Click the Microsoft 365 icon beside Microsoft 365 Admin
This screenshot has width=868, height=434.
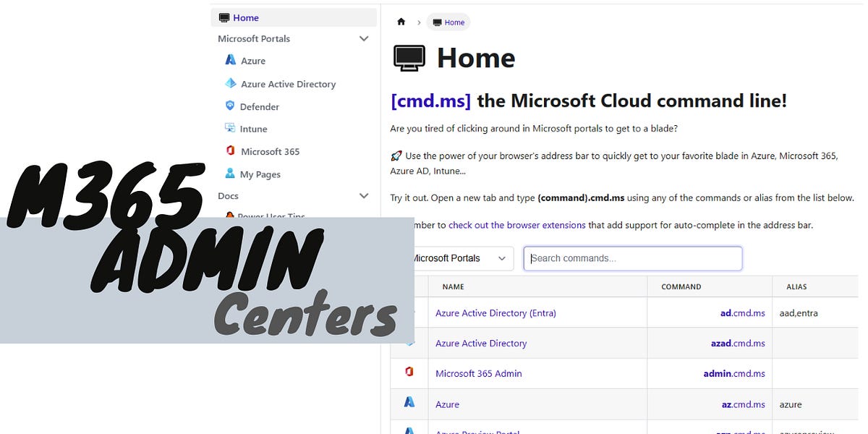(x=409, y=373)
